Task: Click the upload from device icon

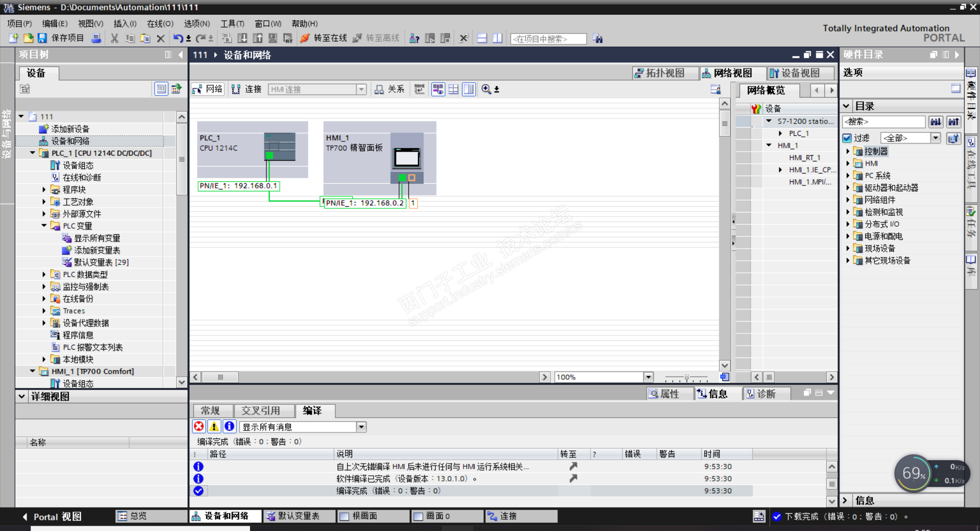Action: coord(258,38)
